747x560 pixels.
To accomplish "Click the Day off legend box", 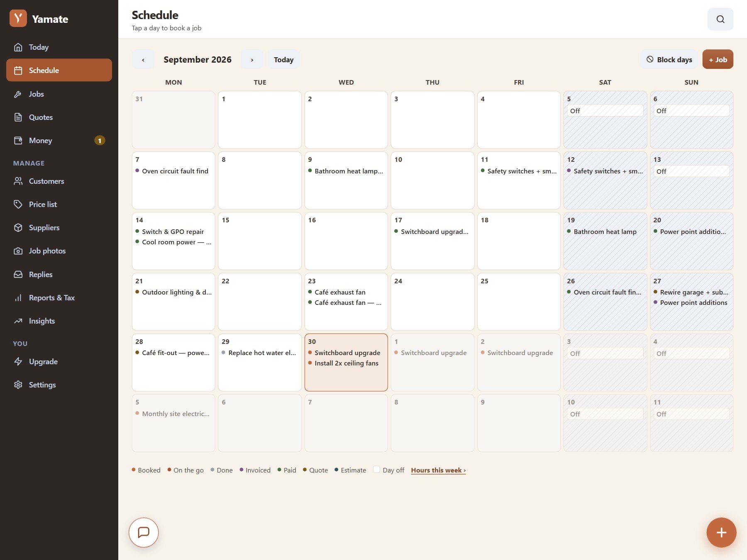I will (x=376, y=470).
